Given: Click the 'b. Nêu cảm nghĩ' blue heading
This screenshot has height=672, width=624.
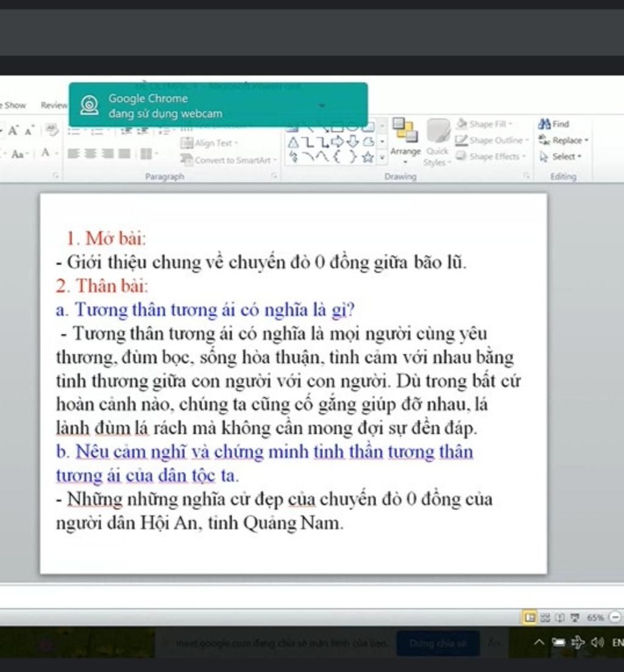Looking at the screenshot, I should [264, 463].
